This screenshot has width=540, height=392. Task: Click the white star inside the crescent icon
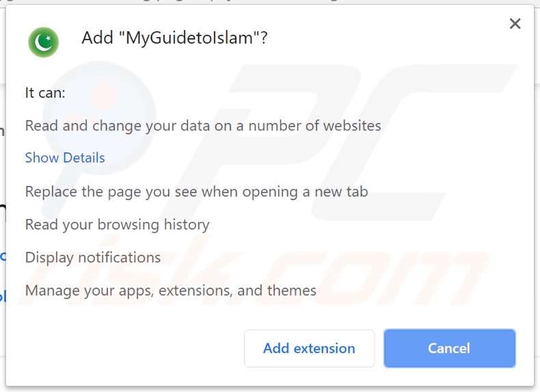click(46, 40)
